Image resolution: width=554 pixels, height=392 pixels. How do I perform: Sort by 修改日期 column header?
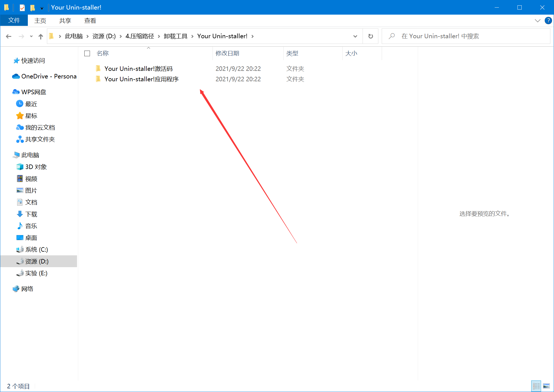[227, 53]
